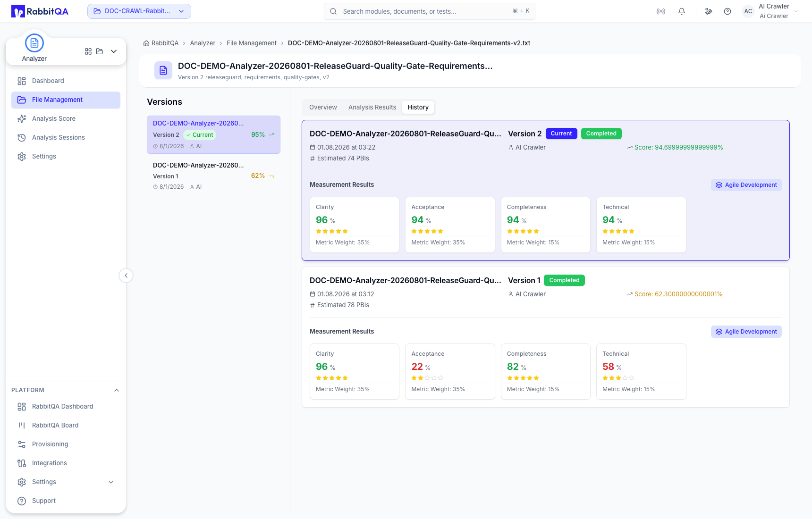Switch to the Overview tab
This screenshot has height=519, width=812.
(323, 107)
